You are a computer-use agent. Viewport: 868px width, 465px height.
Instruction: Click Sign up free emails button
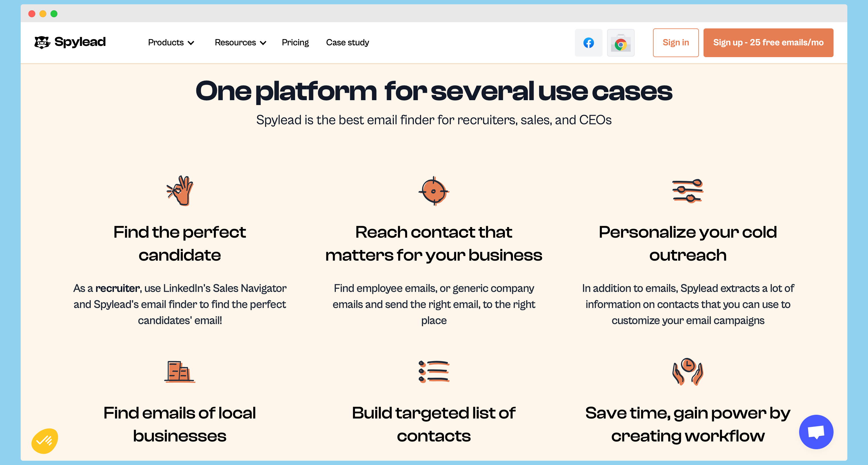[x=768, y=42]
